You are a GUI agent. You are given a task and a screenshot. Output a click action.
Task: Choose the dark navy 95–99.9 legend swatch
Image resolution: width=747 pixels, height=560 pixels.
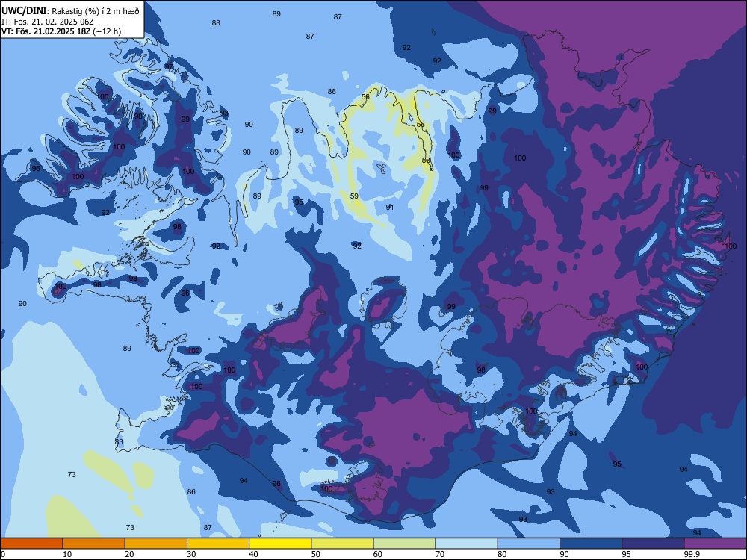pyautogui.click(x=653, y=544)
